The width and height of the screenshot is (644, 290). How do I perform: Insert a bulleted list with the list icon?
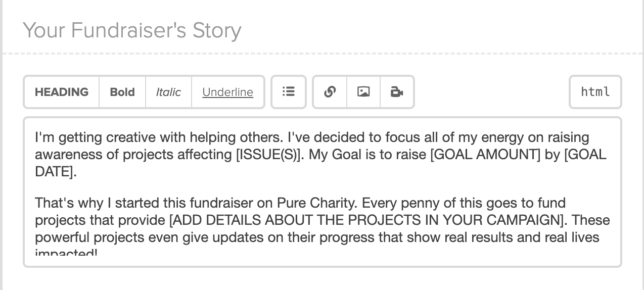click(289, 92)
